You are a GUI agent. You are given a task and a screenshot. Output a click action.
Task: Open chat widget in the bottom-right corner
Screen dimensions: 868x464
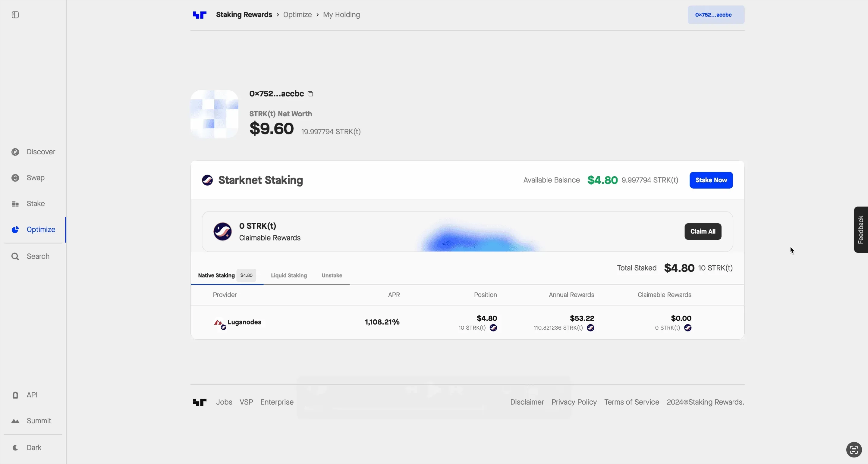pyautogui.click(x=854, y=450)
